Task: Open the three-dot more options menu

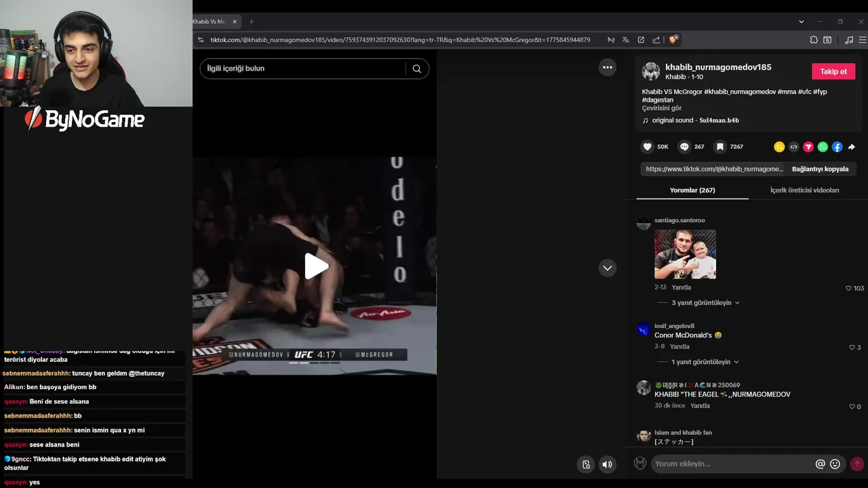Action: 608,67
